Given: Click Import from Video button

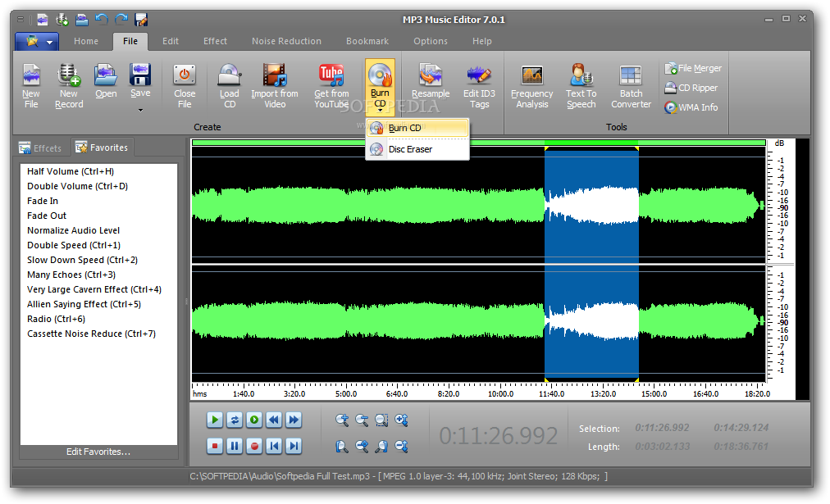Looking at the screenshot, I should tap(275, 86).
